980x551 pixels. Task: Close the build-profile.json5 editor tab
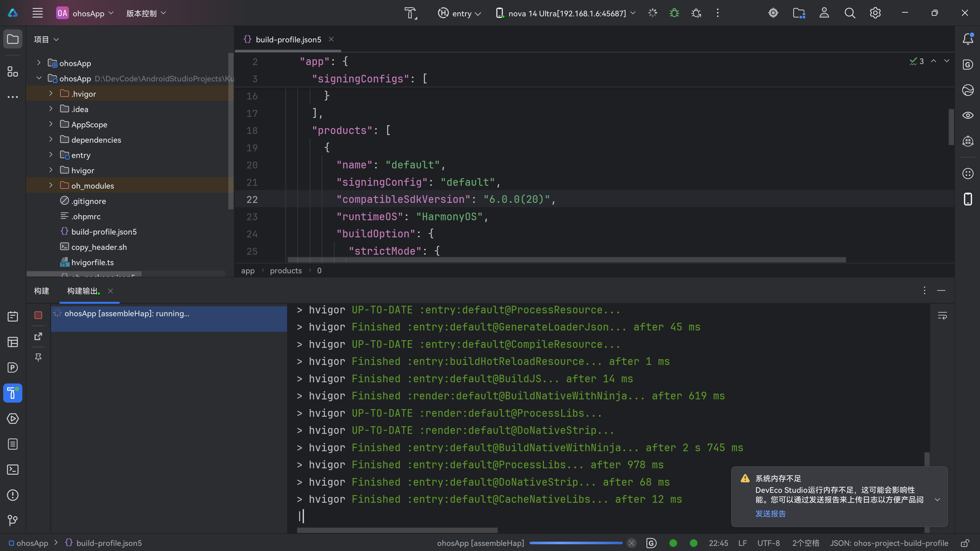click(x=331, y=39)
